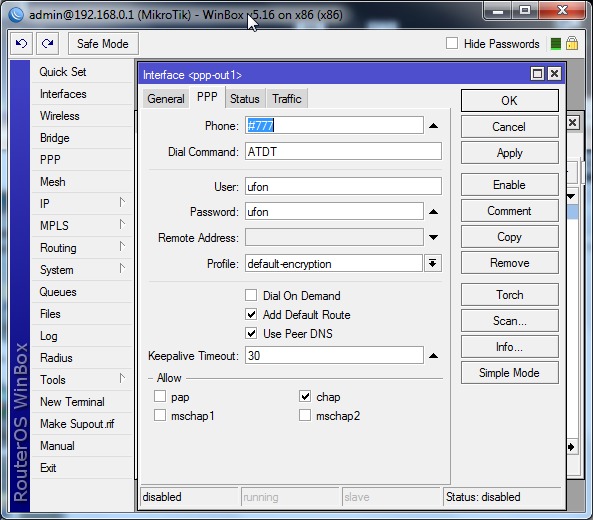Click the Torch button
Image resolution: width=593 pixels, height=520 pixels.
click(509, 295)
